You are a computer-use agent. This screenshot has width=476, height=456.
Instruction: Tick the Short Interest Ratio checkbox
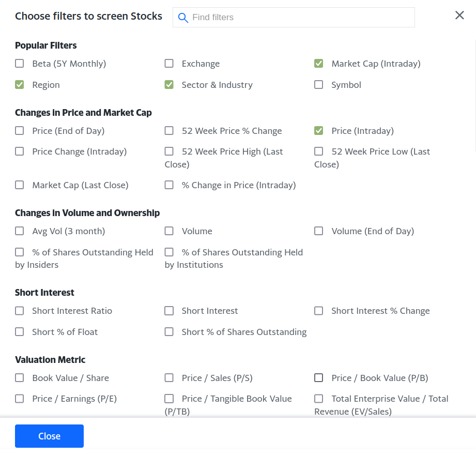click(x=20, y=311)
